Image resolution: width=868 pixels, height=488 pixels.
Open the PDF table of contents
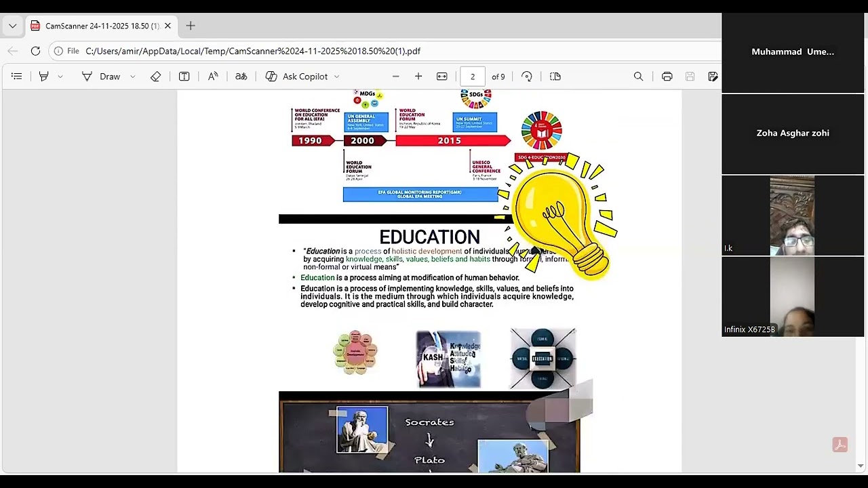click(17, 77)
